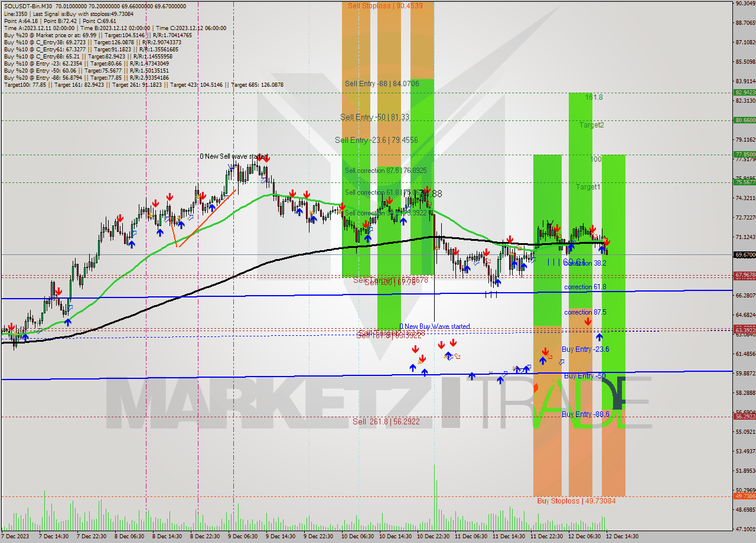The height and width of the screenshot is (543, 756).
Task: Click the 'Buy Entry -50' label
Action: (585, 375)
